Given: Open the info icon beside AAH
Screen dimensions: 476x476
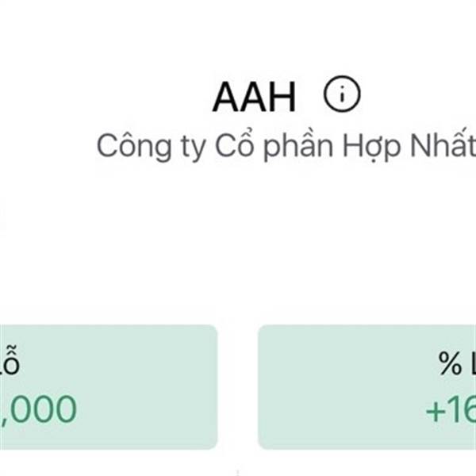Looking at the screenshot, I should [x=342, y=96].
